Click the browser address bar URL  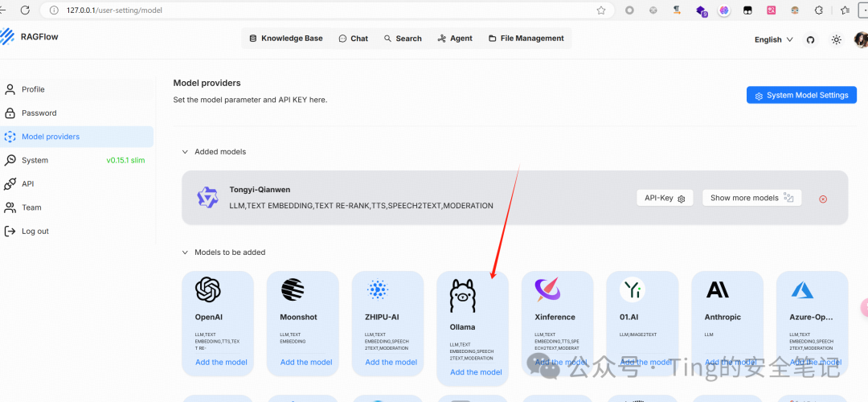pos(115,10)
